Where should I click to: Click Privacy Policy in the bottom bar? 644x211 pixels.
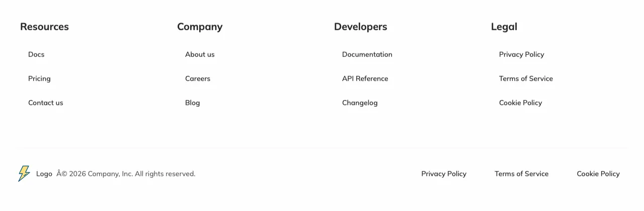pos(444,174)
